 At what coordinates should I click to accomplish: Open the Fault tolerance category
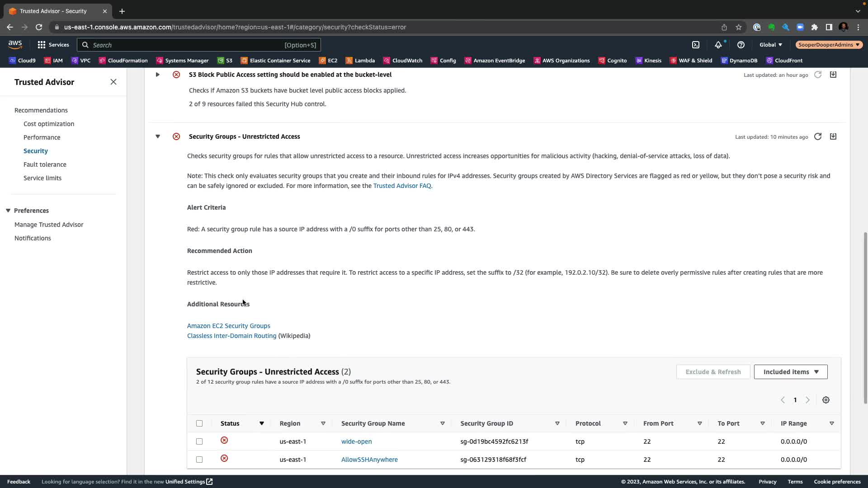[x=45, y=164]
